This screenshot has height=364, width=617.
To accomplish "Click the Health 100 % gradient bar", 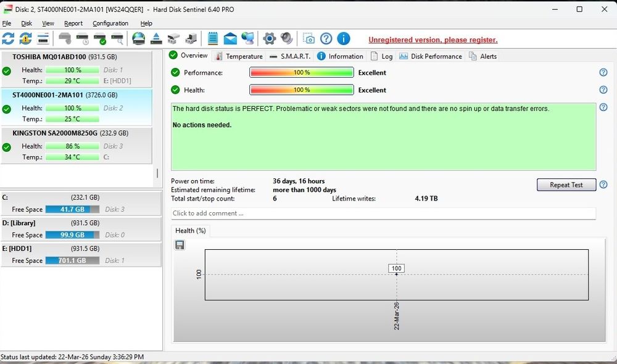I will pos(302,89).
